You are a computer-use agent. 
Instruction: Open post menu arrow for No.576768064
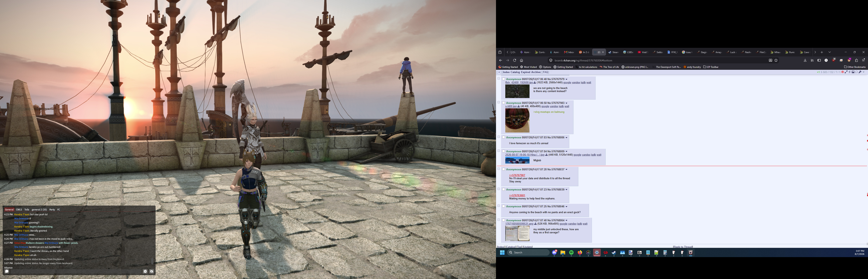(x=566, y=220)
